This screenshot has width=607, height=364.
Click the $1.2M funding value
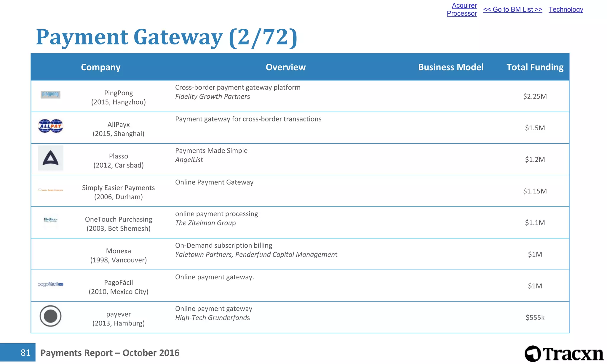coord(535,160)
